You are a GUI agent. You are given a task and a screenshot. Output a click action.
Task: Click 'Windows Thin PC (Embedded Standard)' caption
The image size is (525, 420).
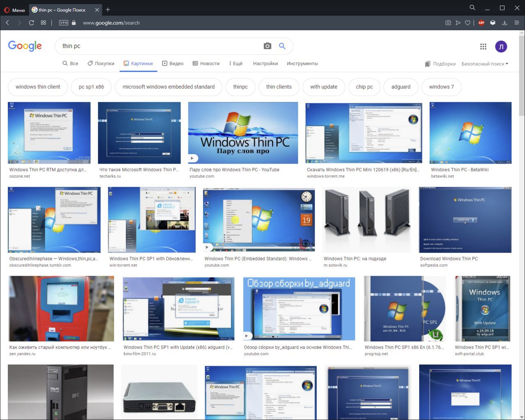pos(258,259)
